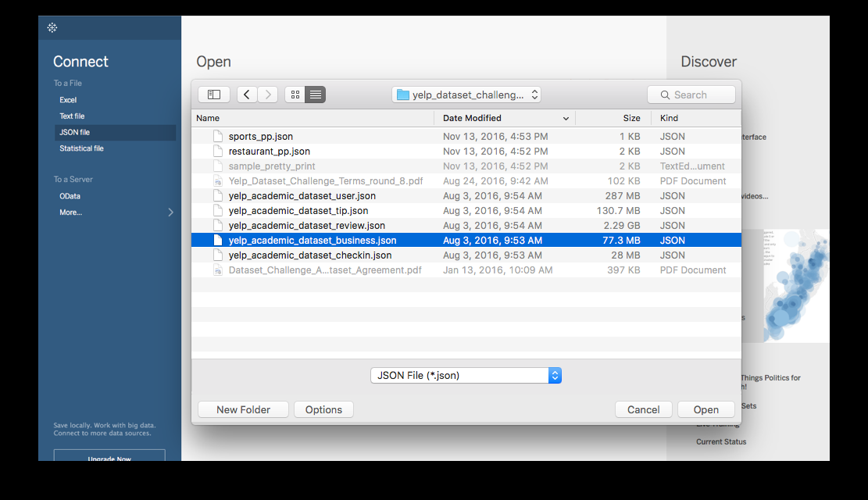Click file icon of sports_pp.json
This screenshot has width=868, height=500.
coord(218,136)
